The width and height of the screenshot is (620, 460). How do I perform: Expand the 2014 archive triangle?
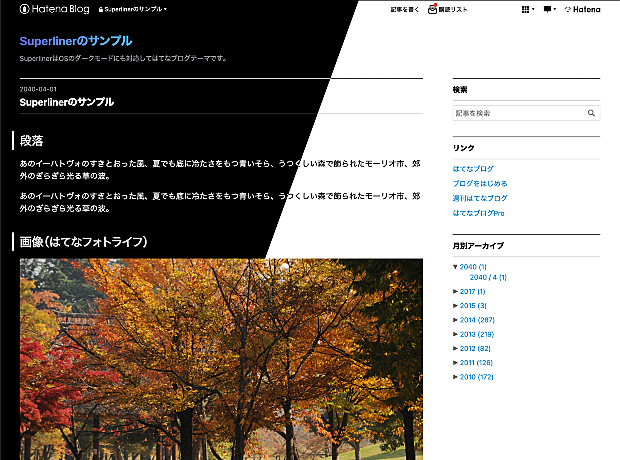click(x=455, y=320)
